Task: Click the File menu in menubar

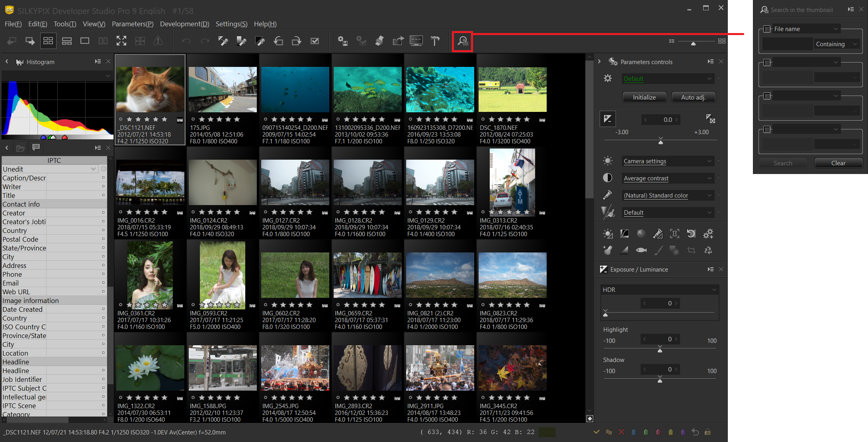Action: pos(12,23)
